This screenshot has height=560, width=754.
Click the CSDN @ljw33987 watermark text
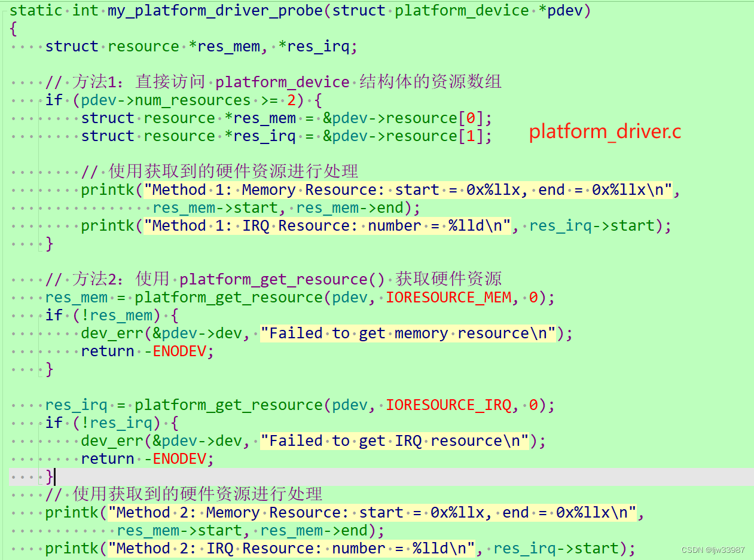(712, 550)
